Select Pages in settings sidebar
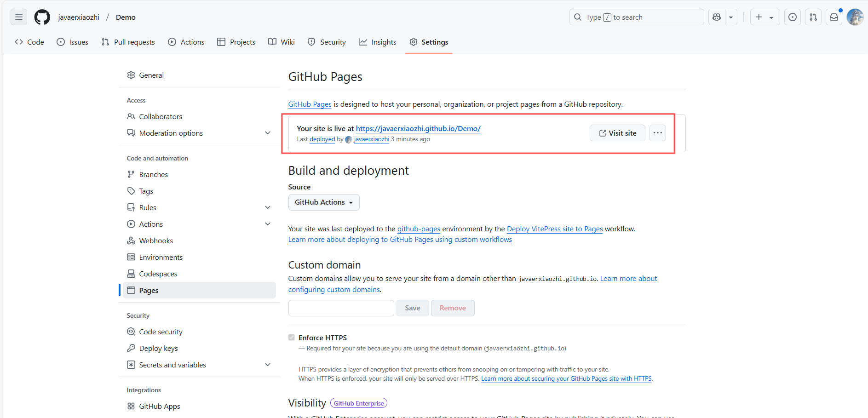This screenshot has width=868, height=418. click(x=199, y=290)
